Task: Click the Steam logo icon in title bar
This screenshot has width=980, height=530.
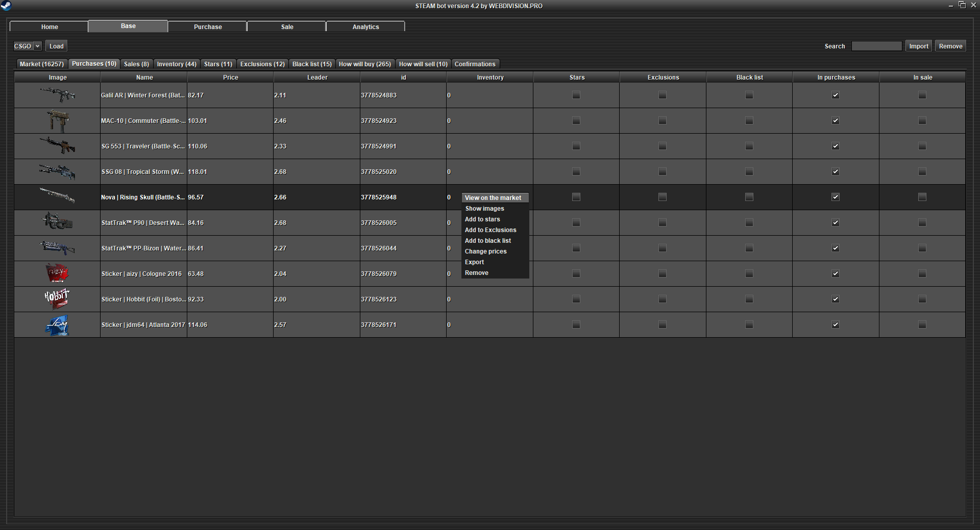Action: 6,6
